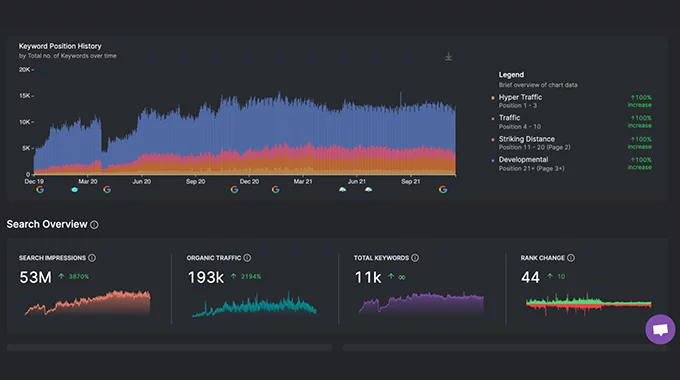This screenshot has width=680, height=380.
Task: Select cyan marker between Dec 19 and Mar 20
Action: pyautogui.click(x=75, y=190)
